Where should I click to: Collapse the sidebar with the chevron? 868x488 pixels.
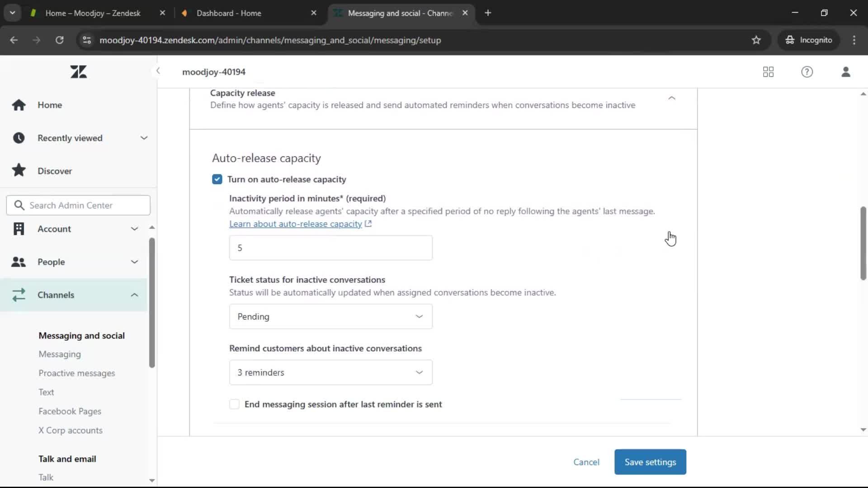[x=158, y=70]
